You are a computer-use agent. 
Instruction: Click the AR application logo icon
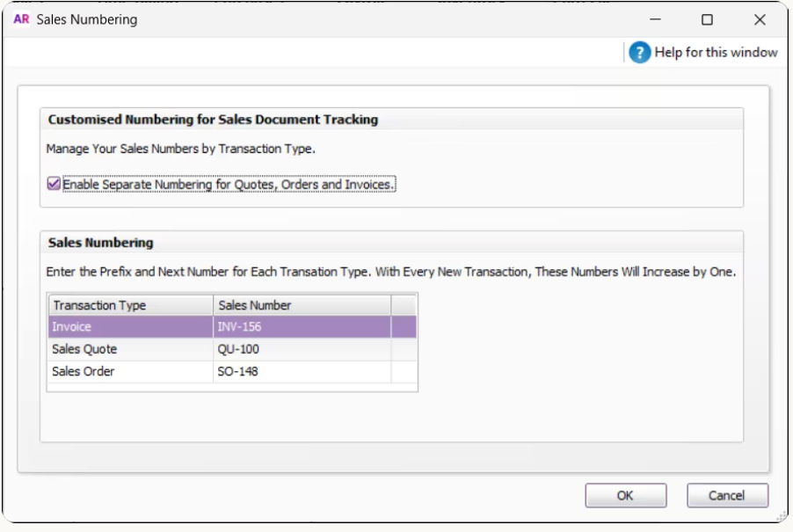pyautogui.click(x=21, y=19)
